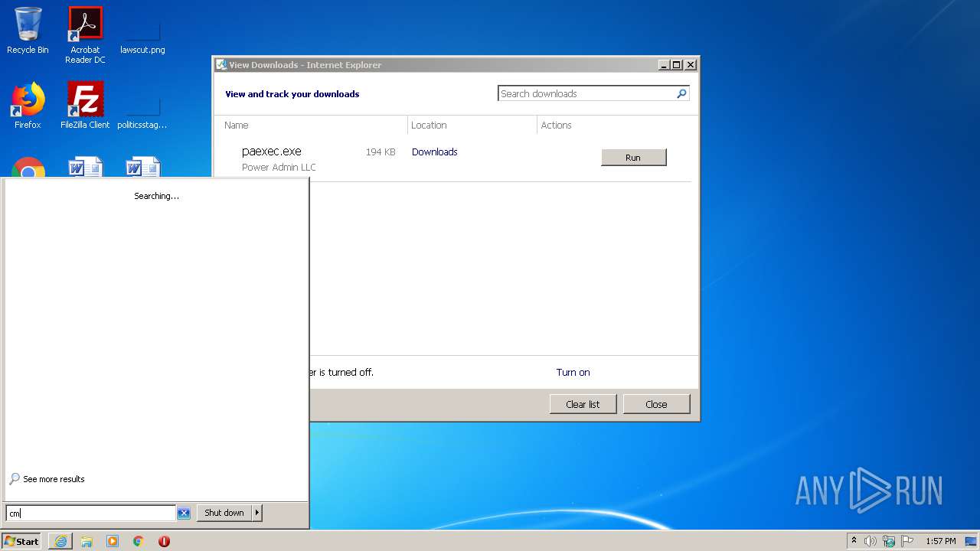Screen dimensions: 980x551
Task: Open Windows Explorer folder in taskbar
Action: pyautogui.click(x=87, y=541)
